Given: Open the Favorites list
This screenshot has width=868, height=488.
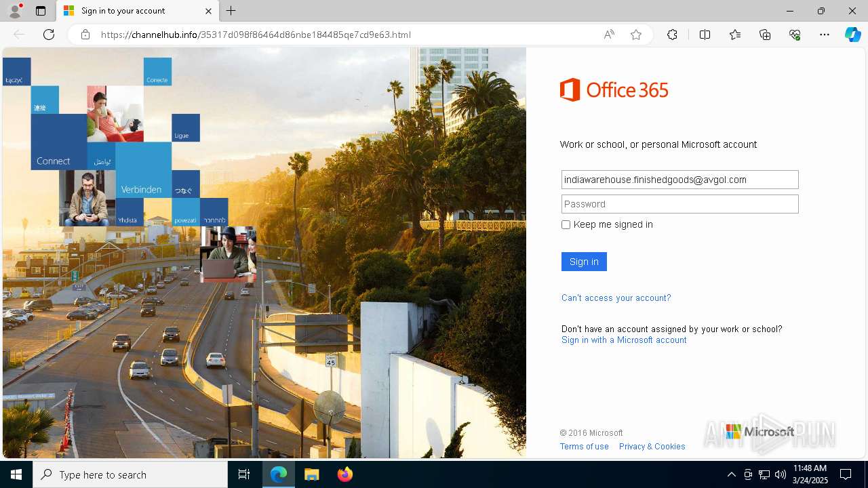Looking at the screenshot, I should click(x=735, y=35).
